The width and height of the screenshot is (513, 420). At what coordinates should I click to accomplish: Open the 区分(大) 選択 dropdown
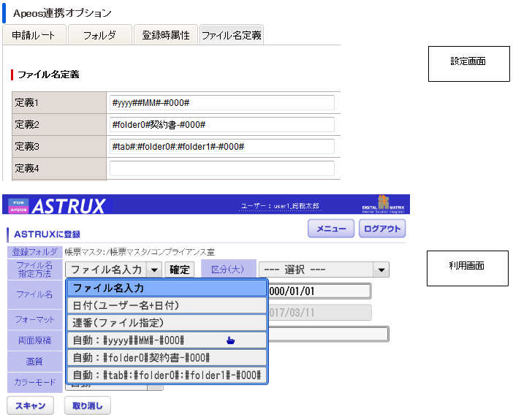324,270
